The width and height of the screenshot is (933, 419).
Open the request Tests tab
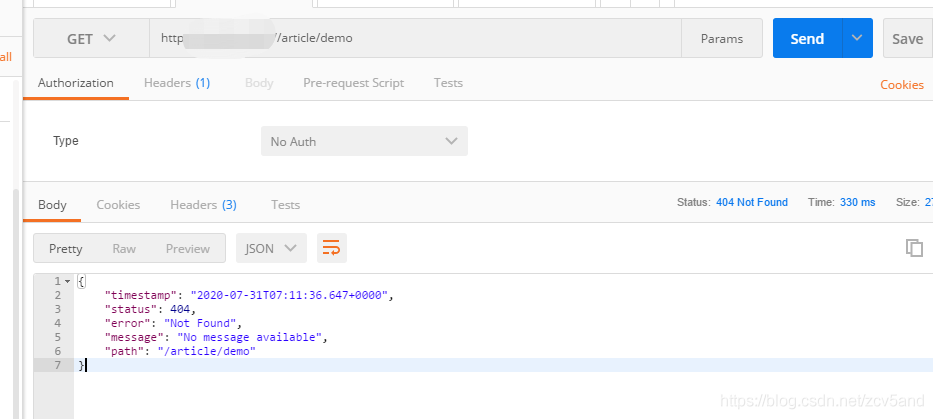(x=448, y=83)
